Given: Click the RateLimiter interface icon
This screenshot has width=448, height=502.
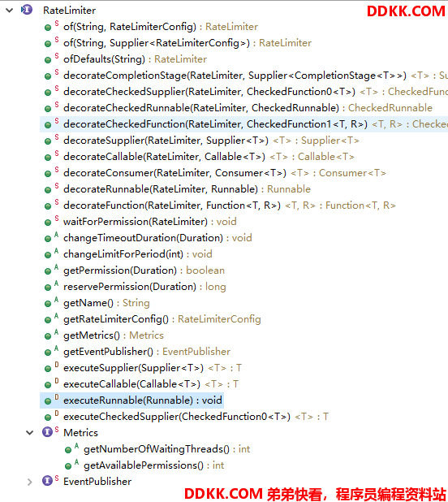Looking at the screenshot, I should coord(27,10).
